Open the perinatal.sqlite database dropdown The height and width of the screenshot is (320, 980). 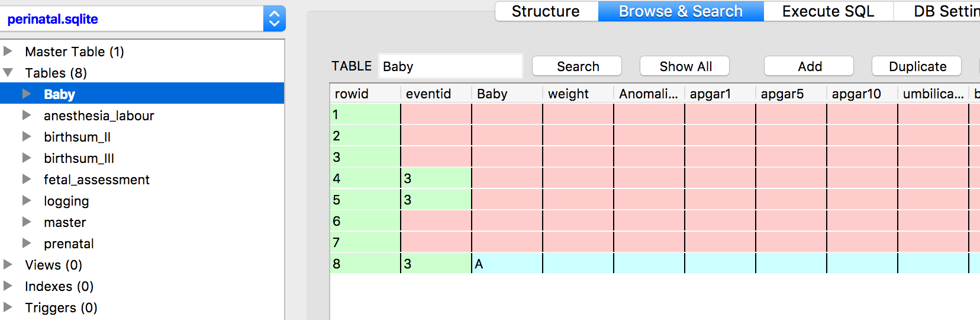pos(274,19)
